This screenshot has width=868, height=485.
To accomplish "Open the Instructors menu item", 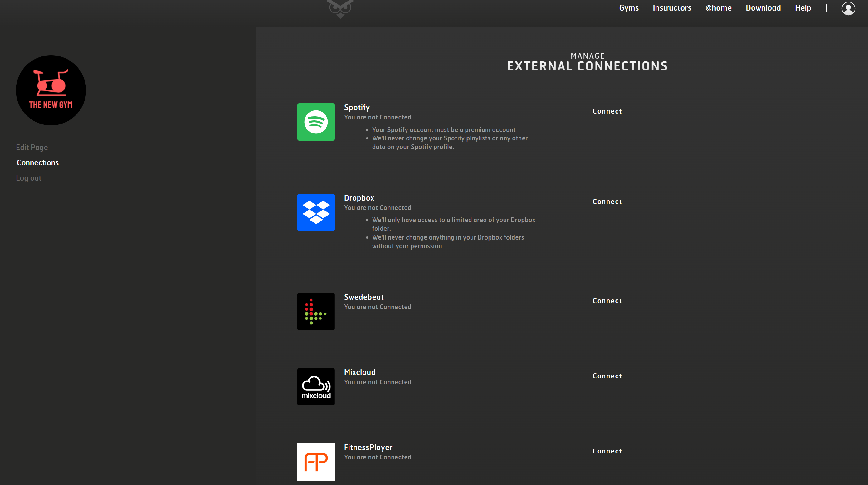I will pyautogui.click(x=672, y=7).
